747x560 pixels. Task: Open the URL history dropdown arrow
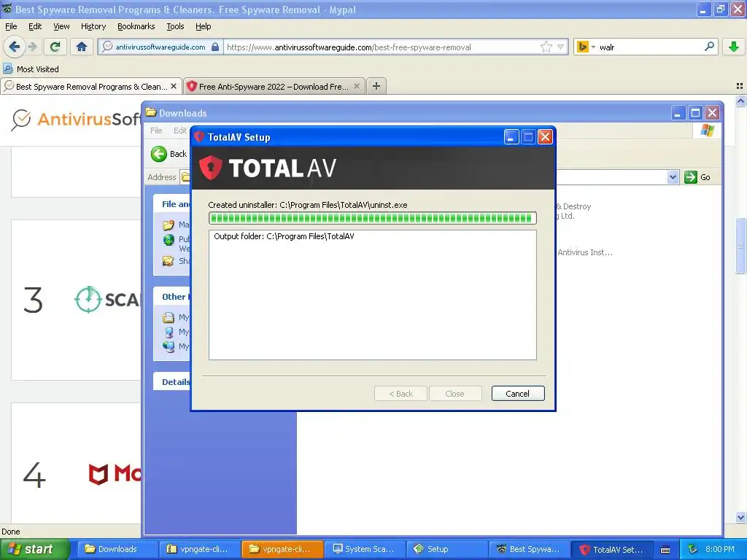(x=561, y=47)
